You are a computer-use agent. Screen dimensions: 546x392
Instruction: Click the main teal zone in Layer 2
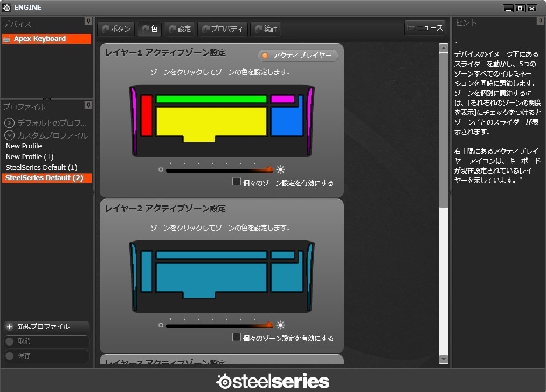point(211,277)
